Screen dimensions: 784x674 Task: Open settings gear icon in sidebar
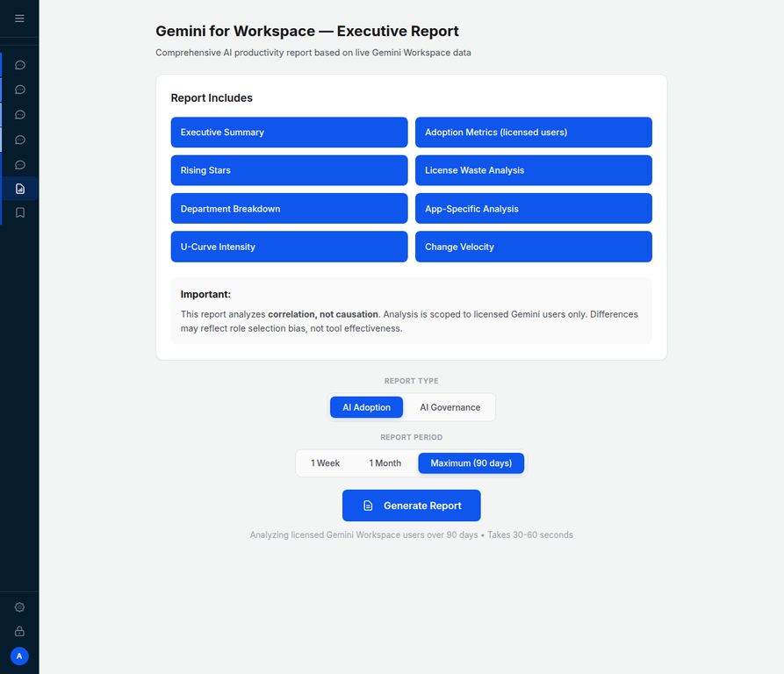[19, 607]
